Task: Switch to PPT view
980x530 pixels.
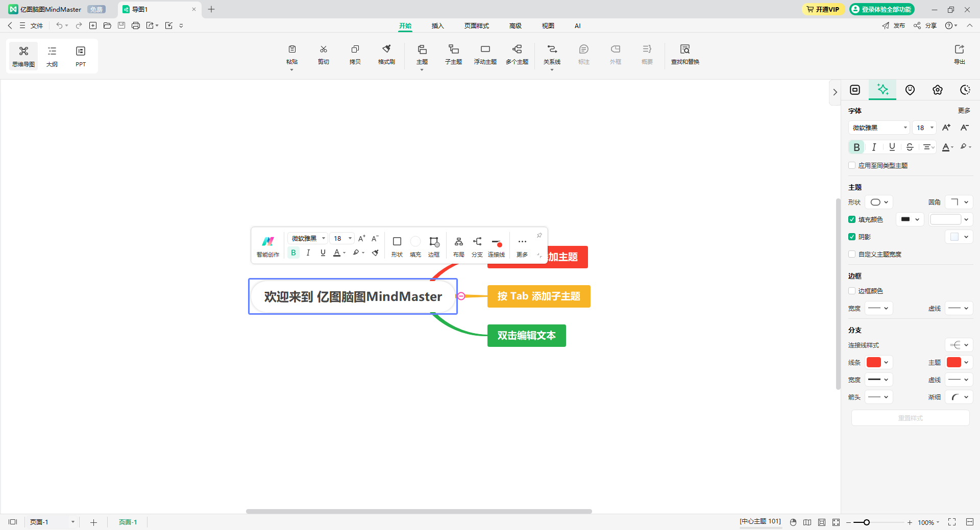Action: click(x=81, y=56)
